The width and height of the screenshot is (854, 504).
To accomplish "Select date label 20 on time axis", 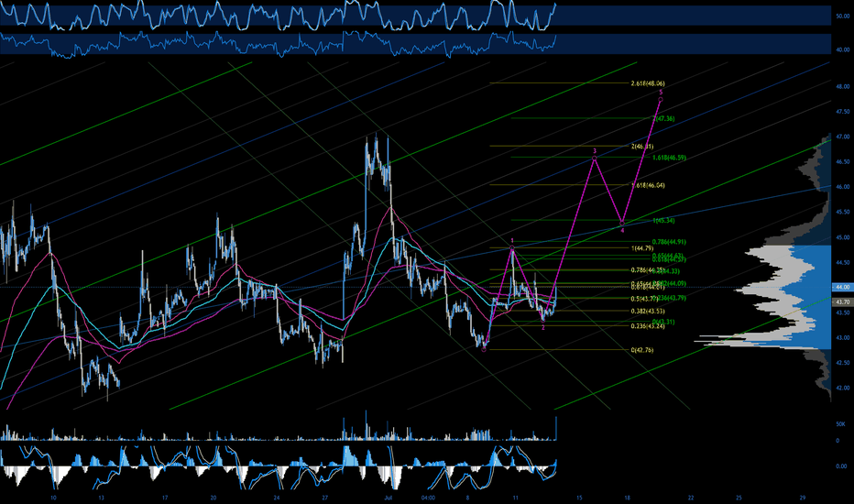I will point(213,498).
